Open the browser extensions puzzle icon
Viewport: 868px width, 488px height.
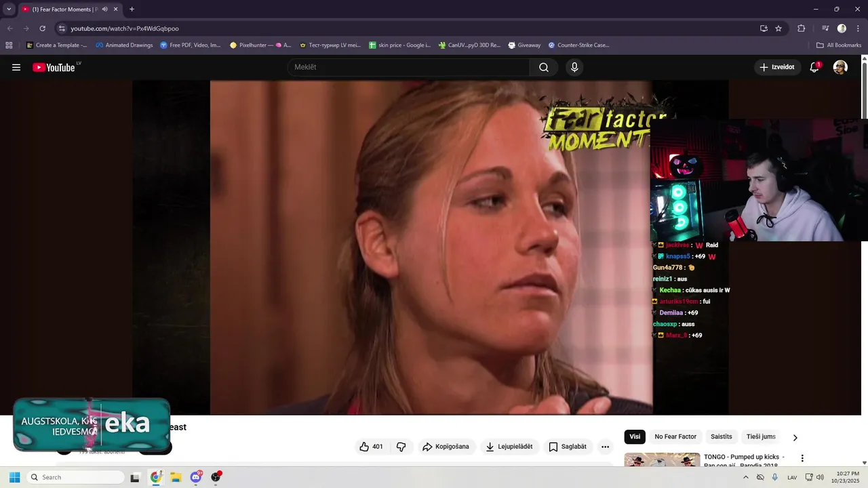coord(801,28)
